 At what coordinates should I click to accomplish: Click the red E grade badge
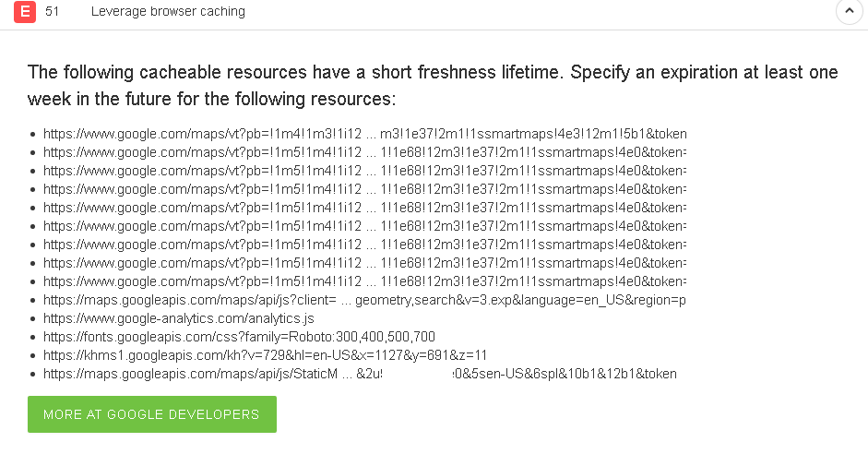(x=25, y=12)
